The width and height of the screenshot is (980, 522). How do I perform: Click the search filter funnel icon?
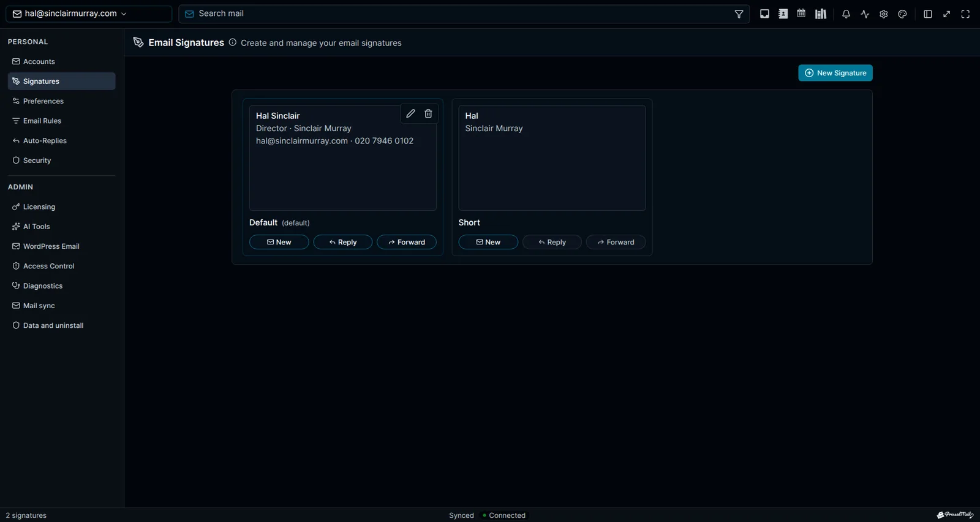(x=739, y=14)
